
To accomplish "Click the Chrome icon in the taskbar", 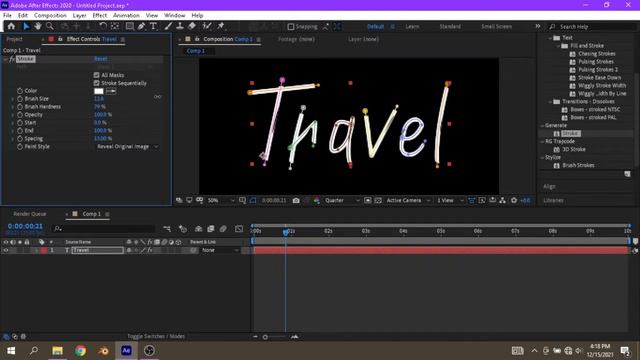I will 80,351.
